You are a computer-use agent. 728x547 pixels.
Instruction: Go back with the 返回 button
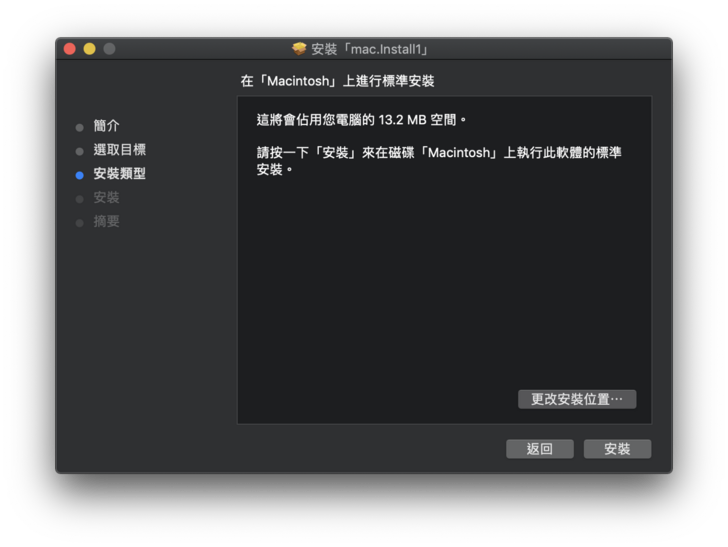click(540, 449)
